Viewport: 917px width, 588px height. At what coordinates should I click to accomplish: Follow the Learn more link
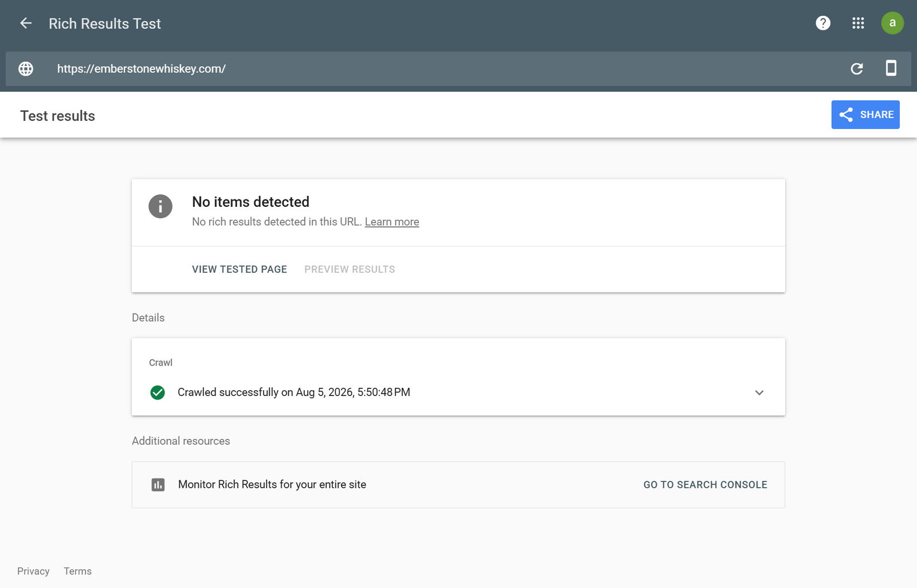(392, 222)
